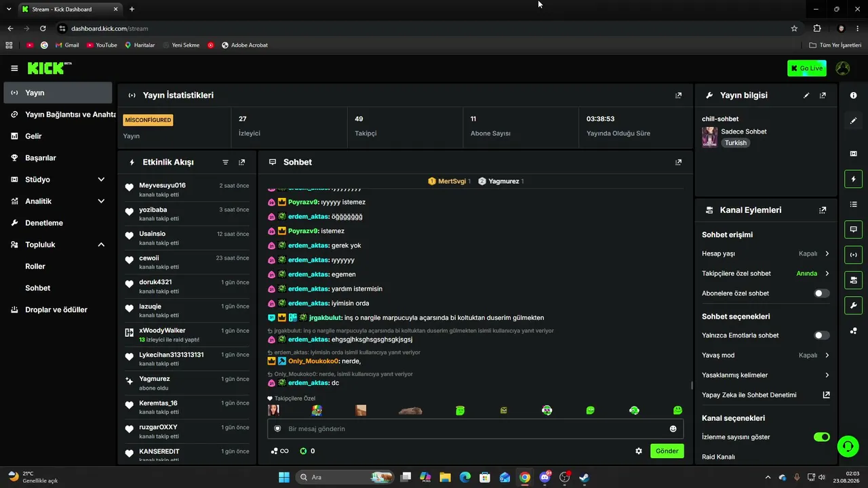
Task: Open the Yapay Zeka ile Sohbet Denetimi link
Action: [x=766, y=395]
